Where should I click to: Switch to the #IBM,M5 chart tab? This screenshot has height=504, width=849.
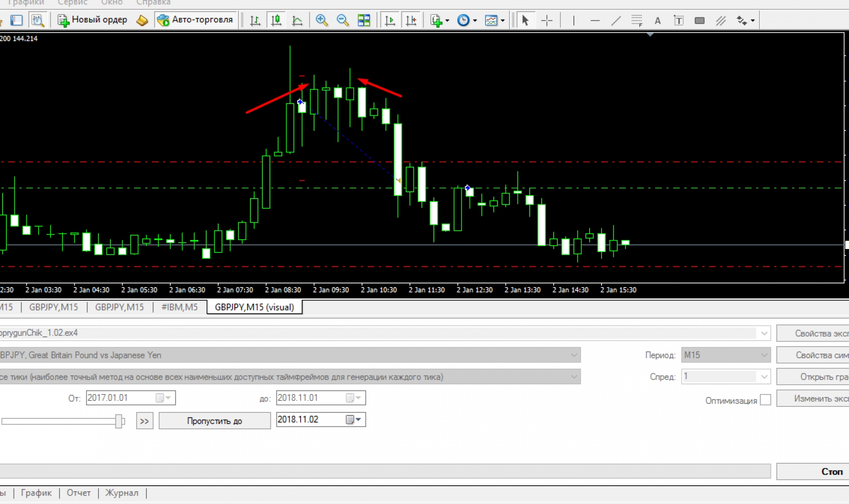click(x=180, y=307)
